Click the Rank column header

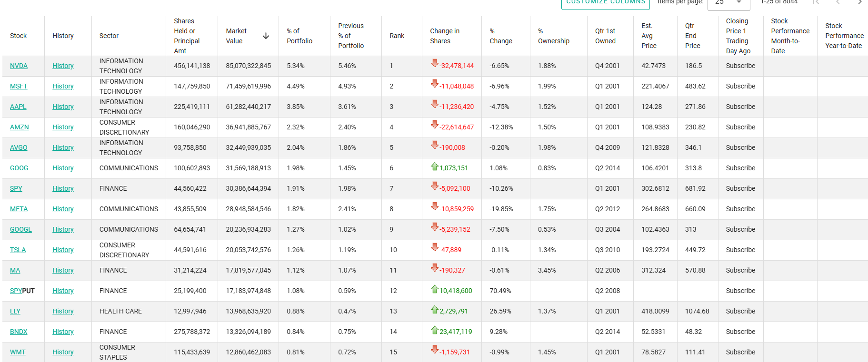[397, 36]
